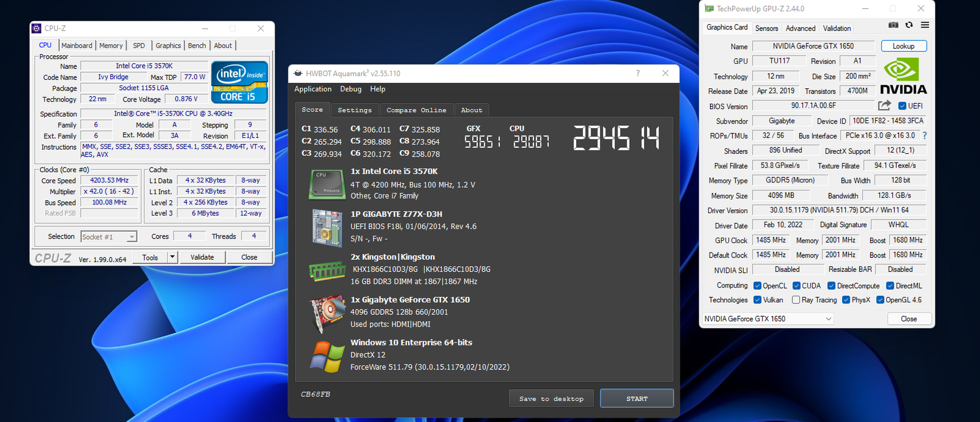Click the Lookup button in GPU-Z
This screenshot has height=422, width=980.
click(x=903, y=46)
